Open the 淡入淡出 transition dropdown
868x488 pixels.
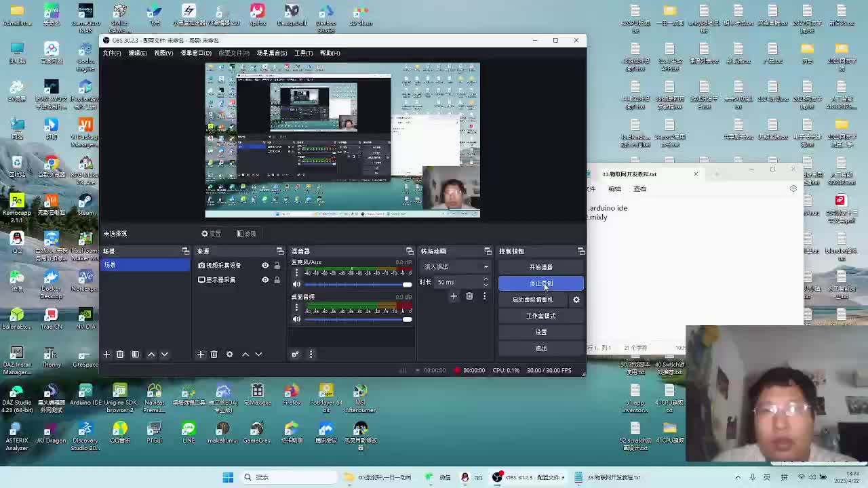pos(455,267)
